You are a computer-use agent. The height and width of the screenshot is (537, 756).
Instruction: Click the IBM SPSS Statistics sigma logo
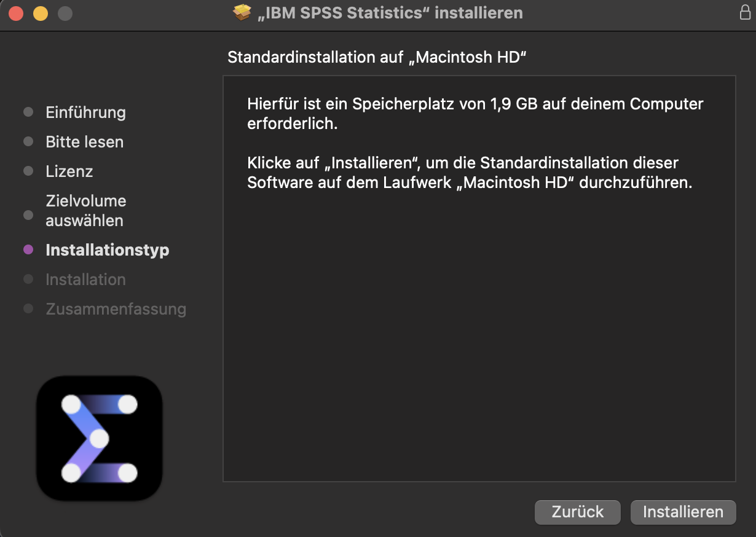point(100,438)
